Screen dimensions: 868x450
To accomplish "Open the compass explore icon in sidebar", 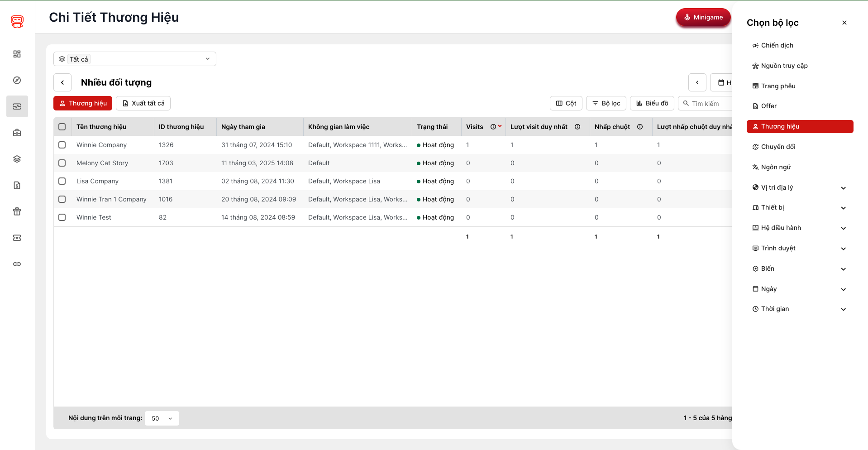I will point(17,80).
